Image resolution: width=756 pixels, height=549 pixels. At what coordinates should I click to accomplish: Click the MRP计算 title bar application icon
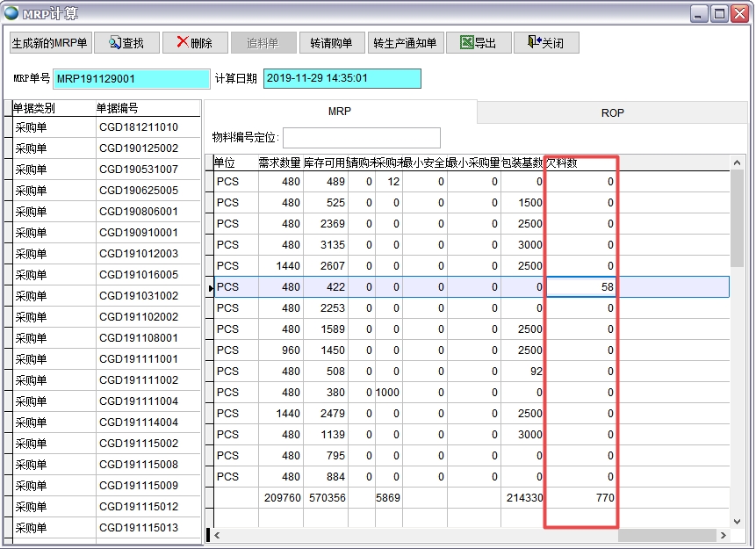(11, 11)
